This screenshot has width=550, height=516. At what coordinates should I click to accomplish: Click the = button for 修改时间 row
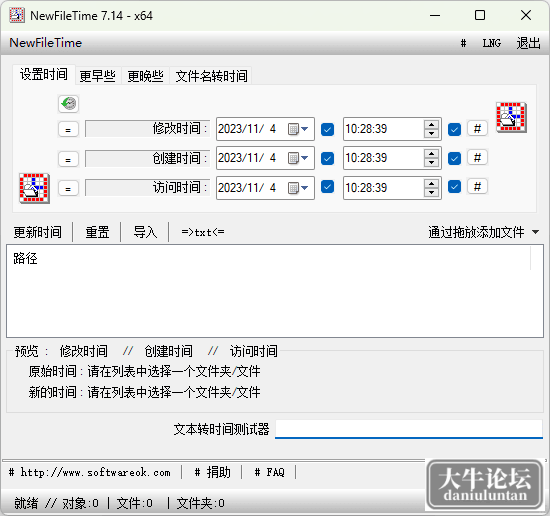pyautogui.click(x=68, y=129)
